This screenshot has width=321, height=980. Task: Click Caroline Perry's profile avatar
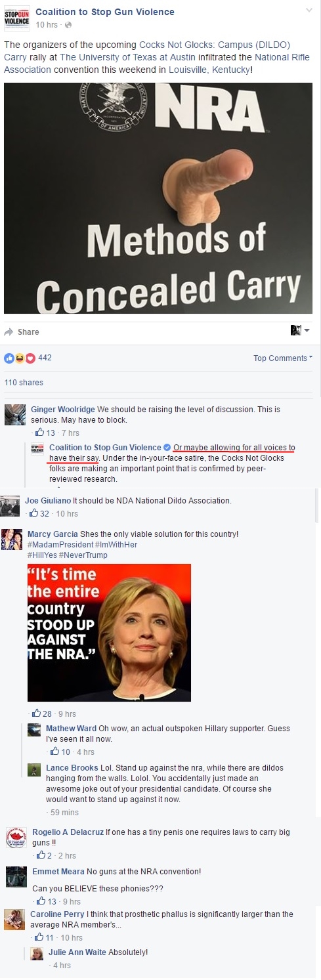click(14, 919)
